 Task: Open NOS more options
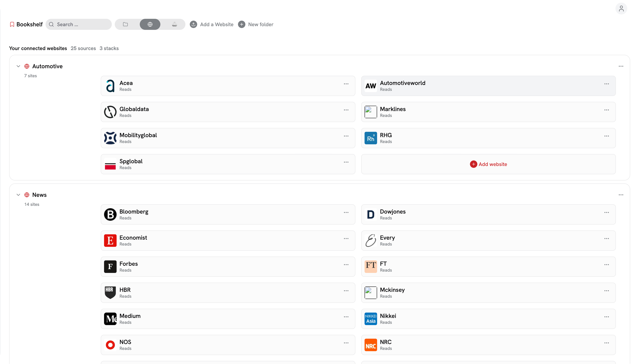(346, 343)
